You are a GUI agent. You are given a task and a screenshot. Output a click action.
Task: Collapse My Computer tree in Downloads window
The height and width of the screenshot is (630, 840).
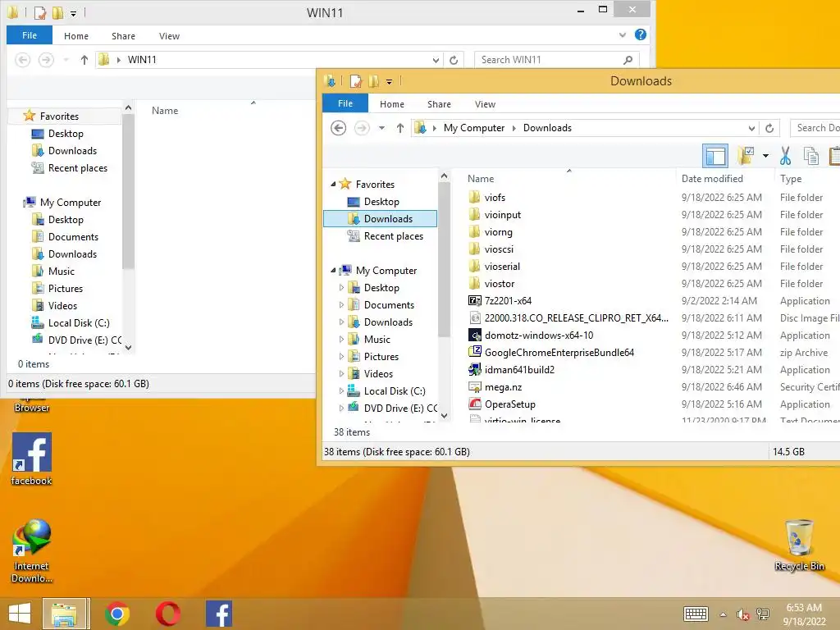coord(333,270)
